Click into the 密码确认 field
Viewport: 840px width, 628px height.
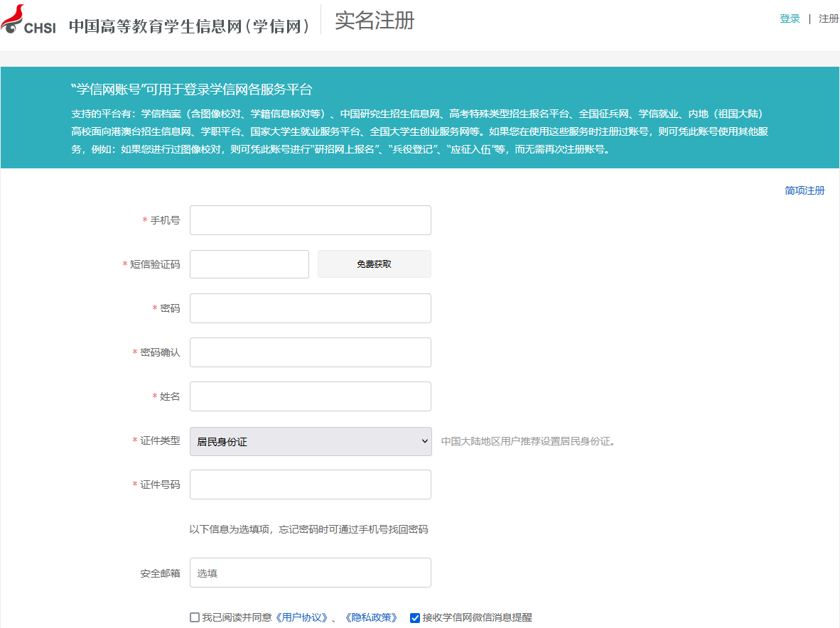310,352
